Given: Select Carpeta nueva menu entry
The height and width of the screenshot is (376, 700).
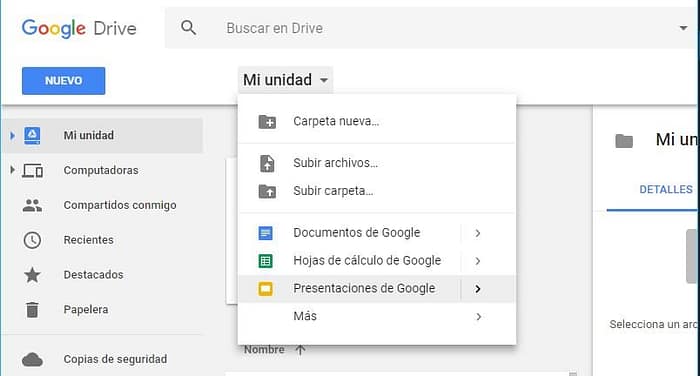Looking at the screenshot, I should [x=377, y=121].
